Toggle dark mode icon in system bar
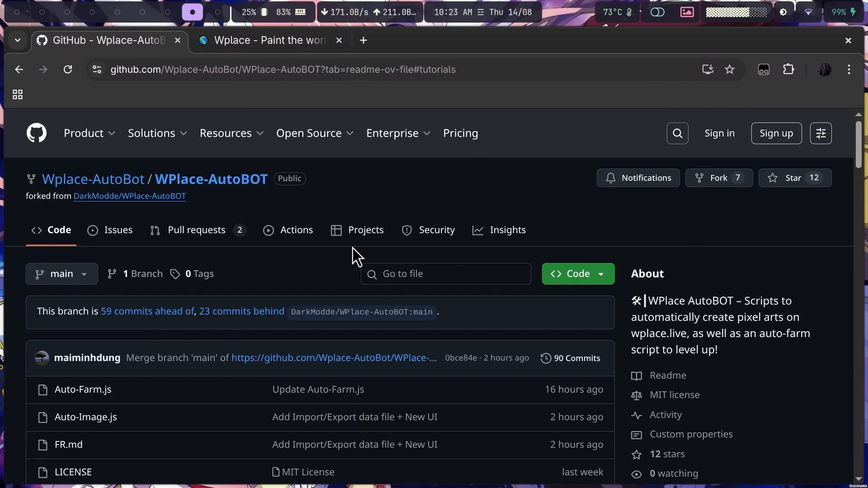The height and width of the screenshot is (488, 868). 783,12
